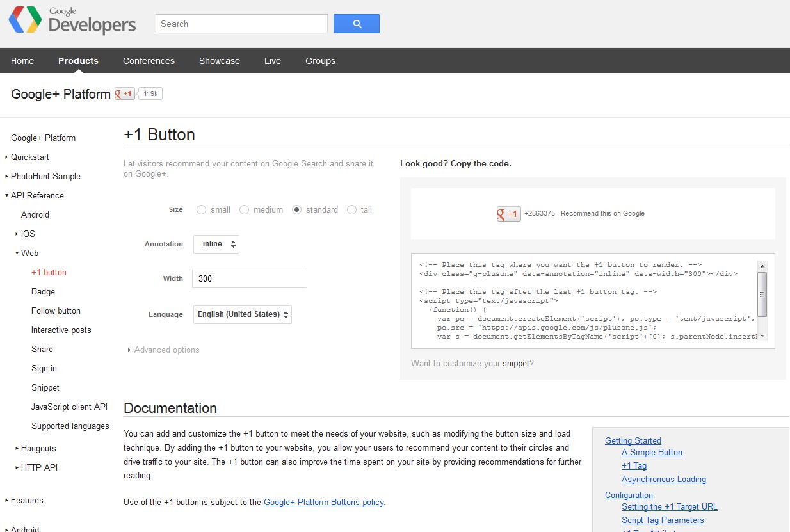Open the Android sidebar item under API Reference
790x532 pixels.
point(35,215)
